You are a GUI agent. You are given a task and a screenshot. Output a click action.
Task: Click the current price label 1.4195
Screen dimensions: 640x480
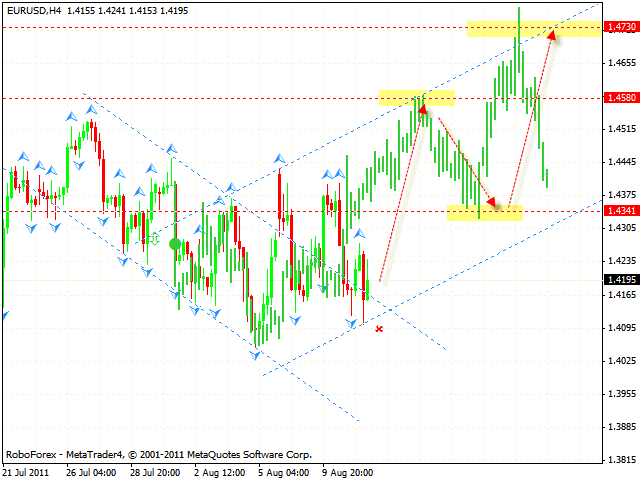pyautogui.click(x=618, y=280)
